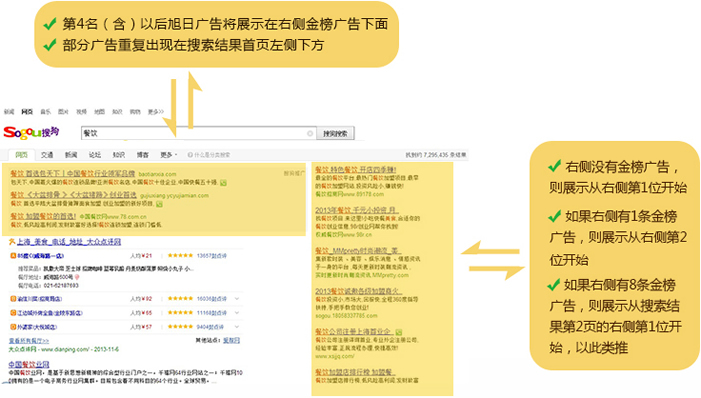Open right ad 餐饮 特色餐饮 开店四季赚
Image resolution: width=701 pixels, height=398 pixels.
click(355, 169)
